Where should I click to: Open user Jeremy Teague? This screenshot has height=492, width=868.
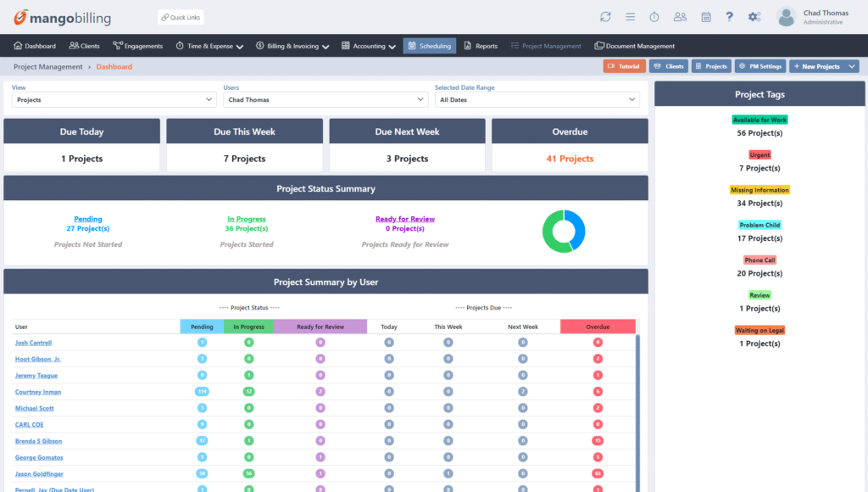pyautogui.click(x=36, y=376)
